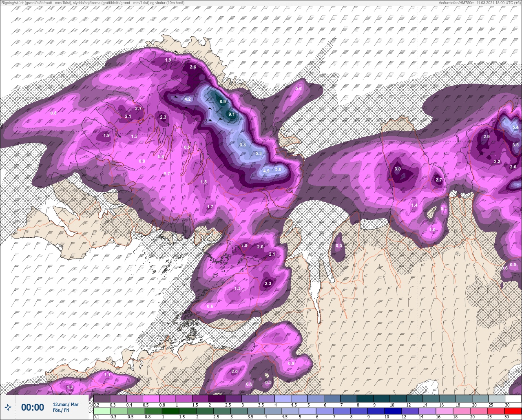
Task: Click the 1.7 precipitation value on map
Action: pos(210,207)
